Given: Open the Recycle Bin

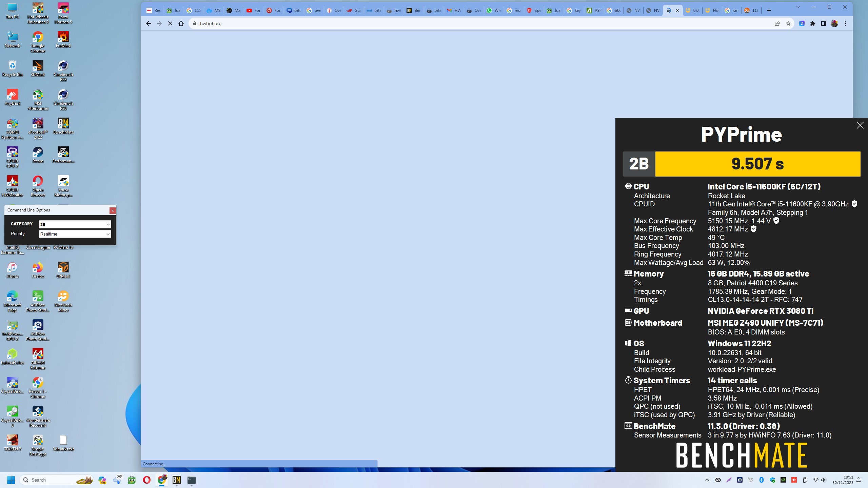Looking at the screenshot, I should pyautogui.click(x=13, y=68).
